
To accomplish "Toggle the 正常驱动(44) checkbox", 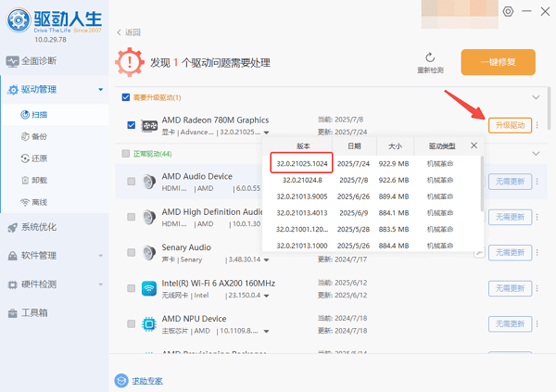I will [126, 153].
